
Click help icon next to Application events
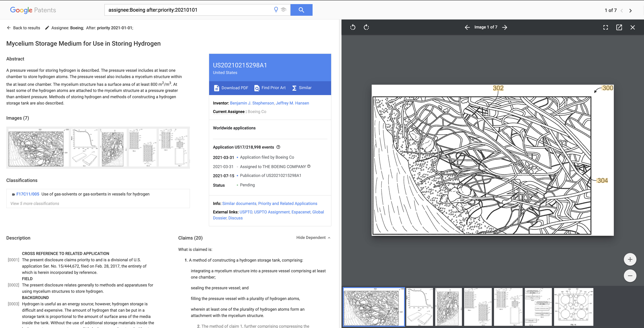point(278,147)
